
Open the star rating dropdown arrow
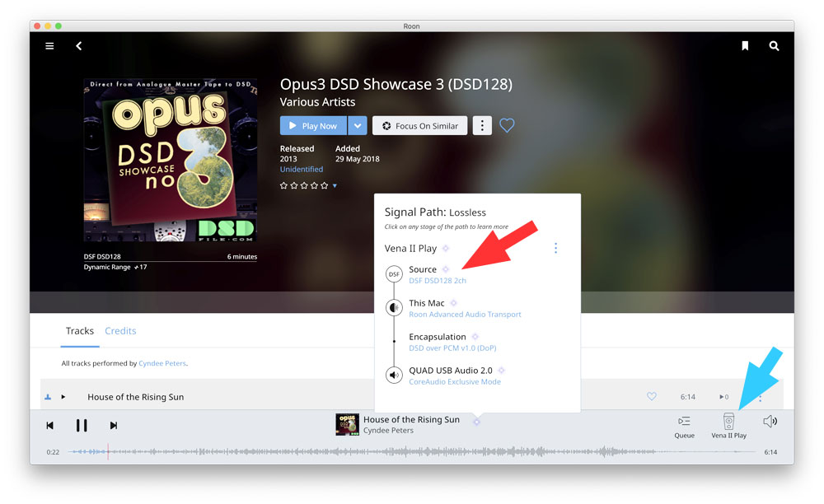[335, 186]
